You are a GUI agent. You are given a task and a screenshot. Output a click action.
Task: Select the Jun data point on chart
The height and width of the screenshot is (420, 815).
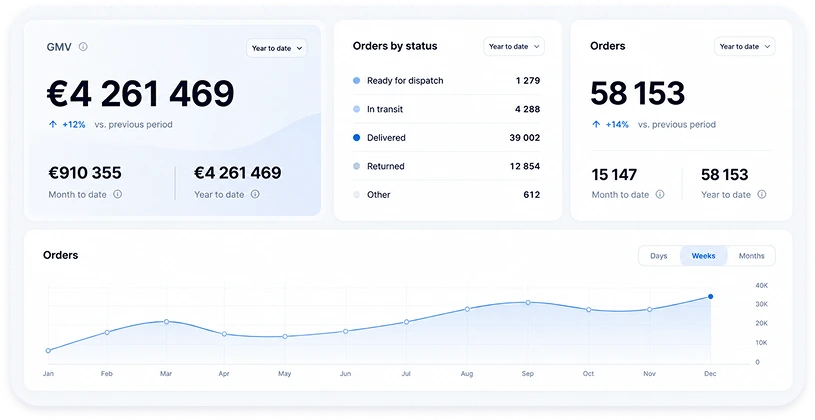(x=345, y=331)
